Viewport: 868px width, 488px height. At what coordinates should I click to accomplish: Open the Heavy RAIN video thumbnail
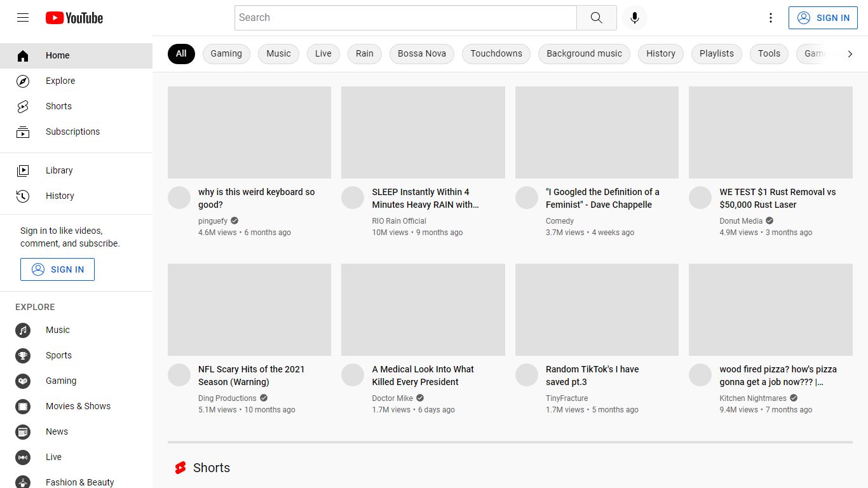[x=423, y=132]
